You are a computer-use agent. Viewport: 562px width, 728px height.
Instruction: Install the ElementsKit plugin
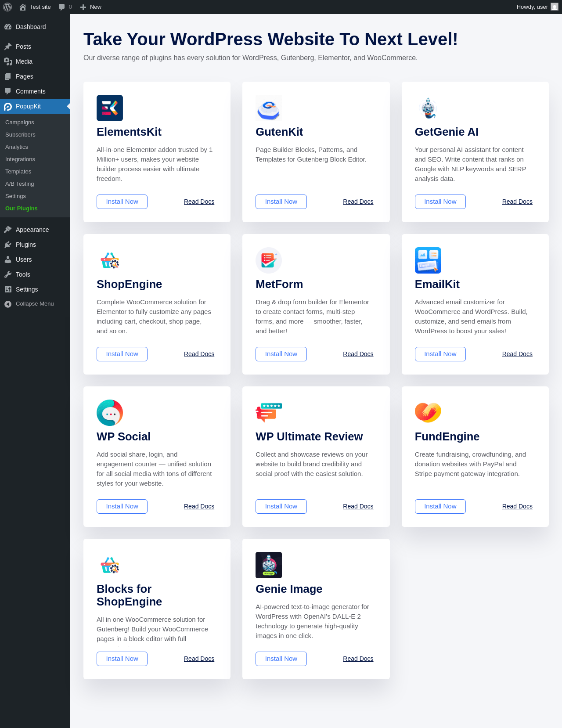point(122,202)
